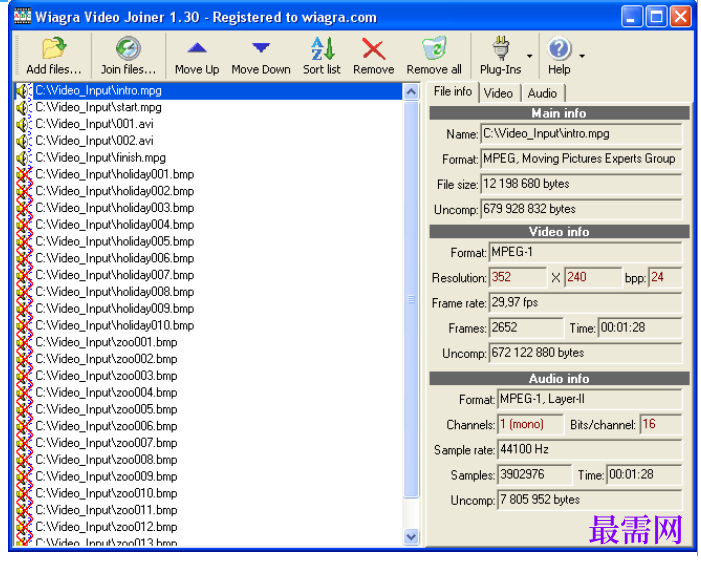The image size is (701, 561).
Task: Clear list with Remove all
Action: pyautogui.click(x=434, y=56)
